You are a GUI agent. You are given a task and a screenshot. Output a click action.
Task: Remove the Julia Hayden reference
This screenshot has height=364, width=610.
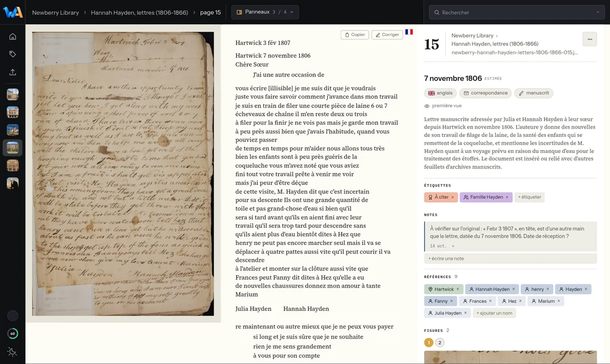[x=465, y=313]
